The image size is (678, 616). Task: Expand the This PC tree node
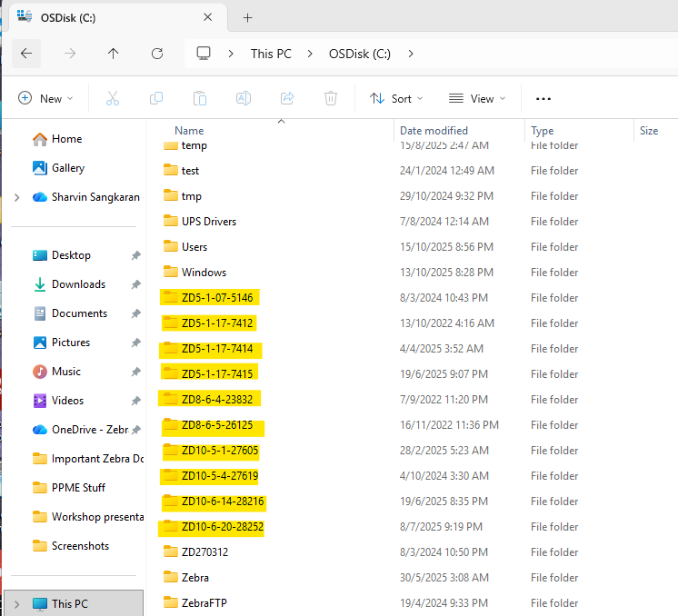[17, 604]
